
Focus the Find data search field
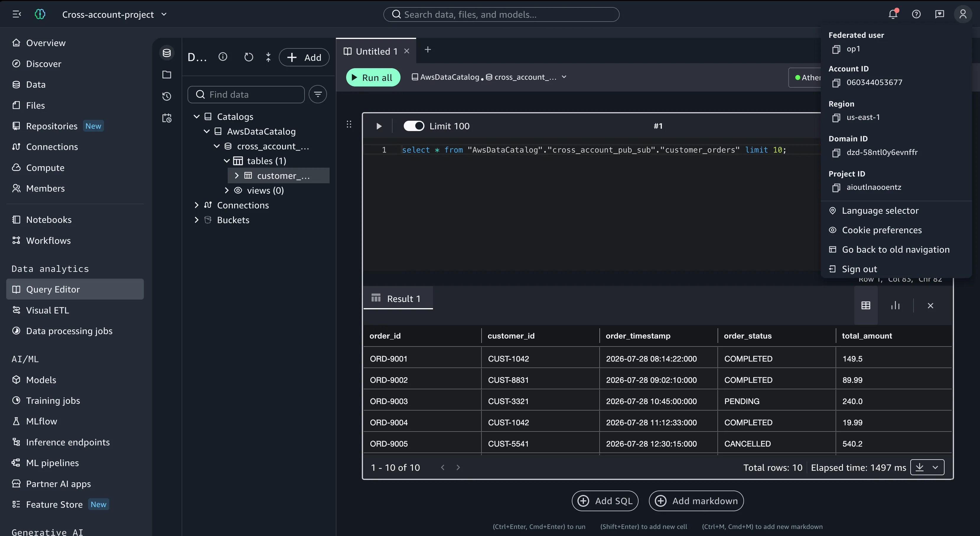[246, 95]
